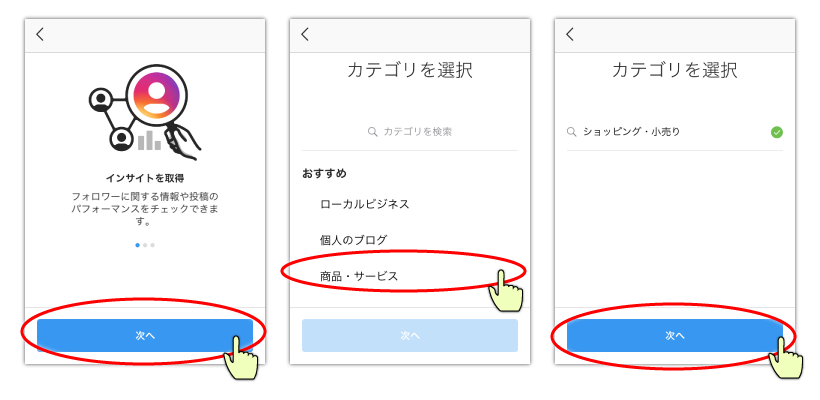Tap 次へ button on insights screen

[x=145, y=336]
